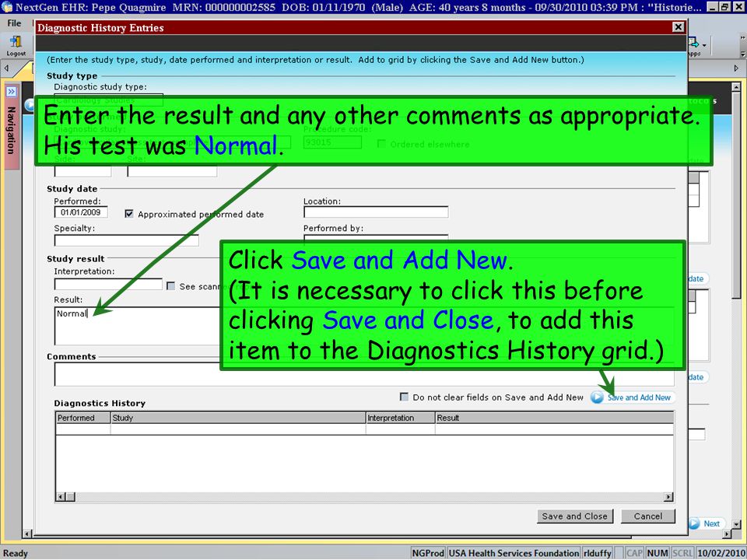
Task: Click the Study column header in grid
Action: [x=238, y=418]
